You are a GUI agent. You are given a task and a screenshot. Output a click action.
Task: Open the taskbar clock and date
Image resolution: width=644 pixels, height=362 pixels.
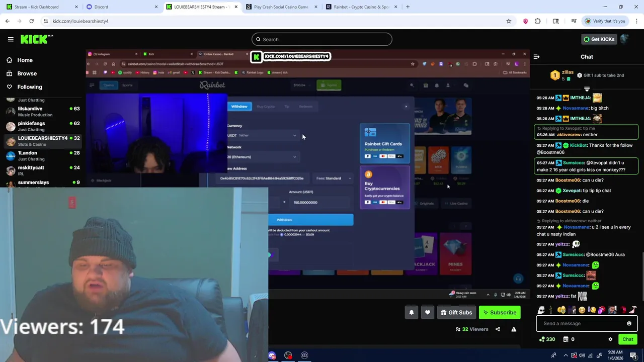click(x=615, y=355)
